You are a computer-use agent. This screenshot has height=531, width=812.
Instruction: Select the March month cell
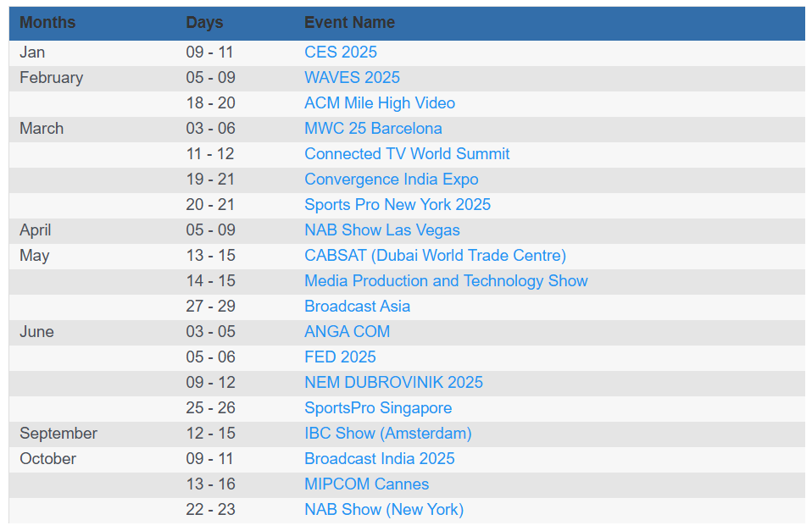[x=42, y=129]
